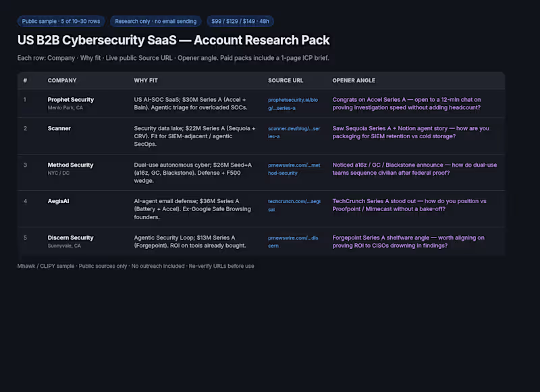Click 'Noticed a16z / GC / Blackstone' opener
This screenshot has width=540, height=392.
[414, 169]
